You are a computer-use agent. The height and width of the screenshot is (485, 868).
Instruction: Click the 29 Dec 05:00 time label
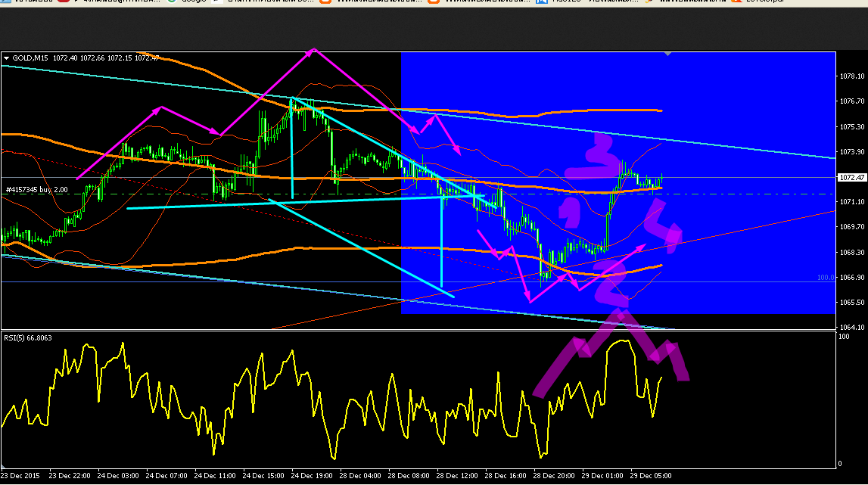point(651,476)
